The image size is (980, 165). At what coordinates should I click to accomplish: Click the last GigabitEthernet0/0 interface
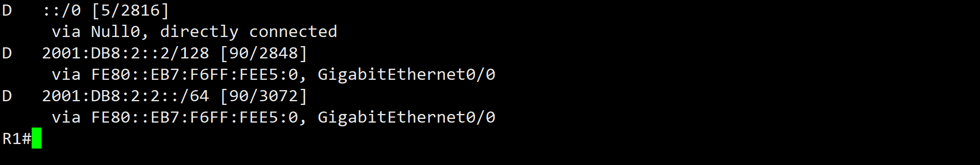coord(407,117)
